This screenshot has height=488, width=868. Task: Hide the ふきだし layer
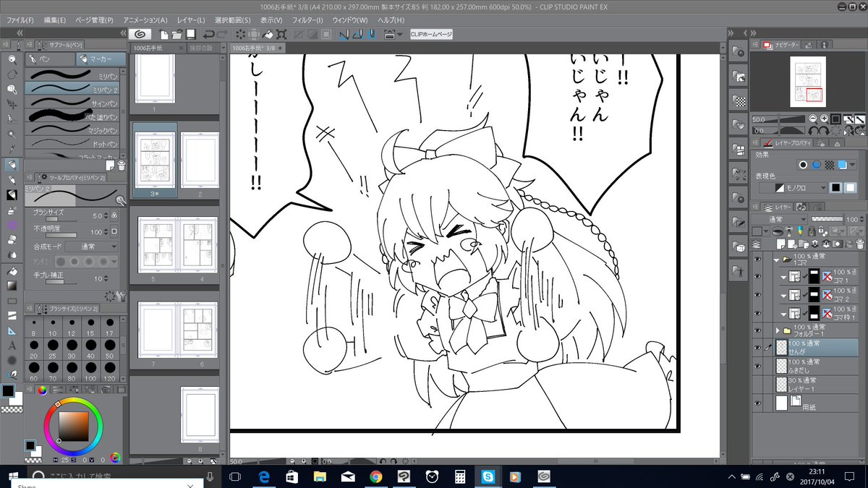[x=757, y=366]
